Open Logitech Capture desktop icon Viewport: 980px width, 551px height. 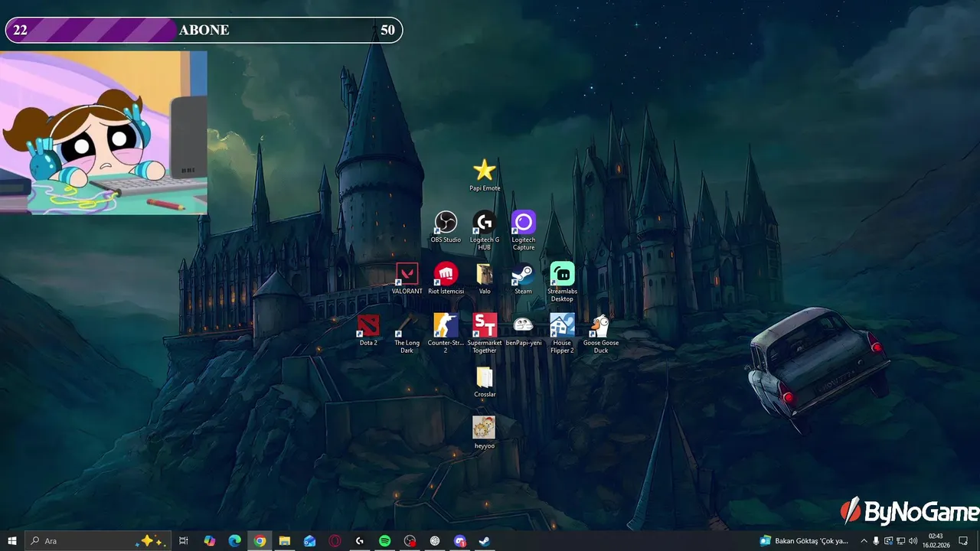point(524,230)
